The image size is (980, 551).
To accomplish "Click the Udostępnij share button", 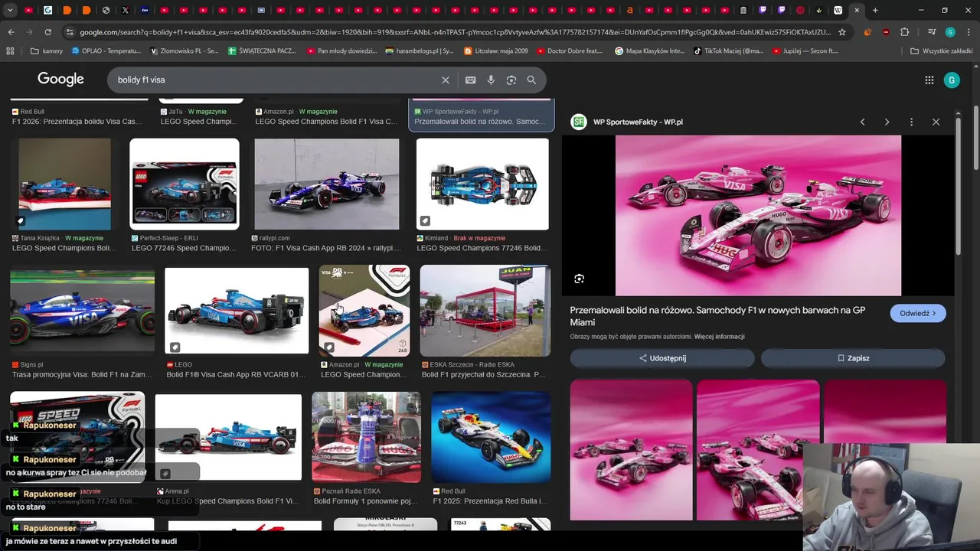I will tap(662, 358).
